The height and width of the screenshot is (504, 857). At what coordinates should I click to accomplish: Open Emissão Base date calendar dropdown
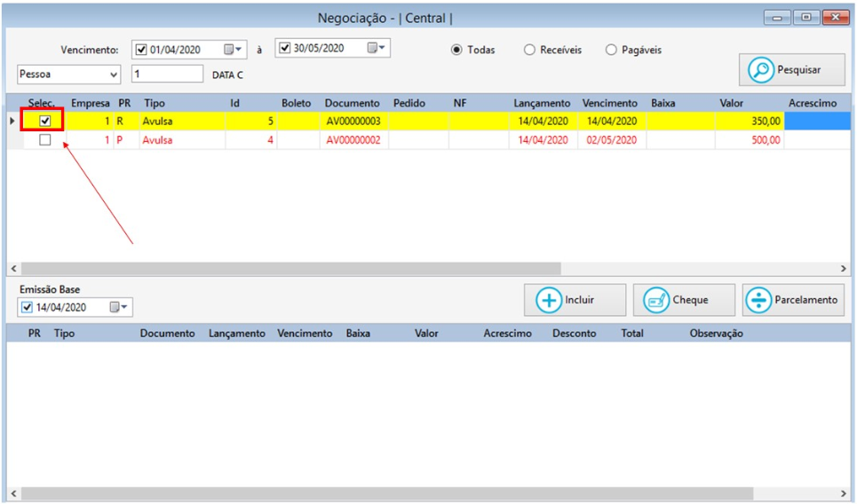click(x=119, y=307)
